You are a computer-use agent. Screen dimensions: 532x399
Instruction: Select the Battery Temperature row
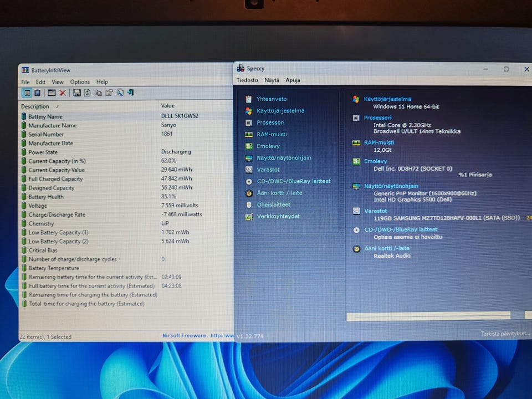(x=126, y=268)
